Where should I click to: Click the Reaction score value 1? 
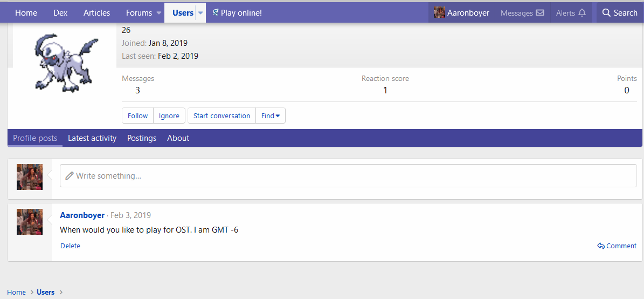(x=385, y=90)
